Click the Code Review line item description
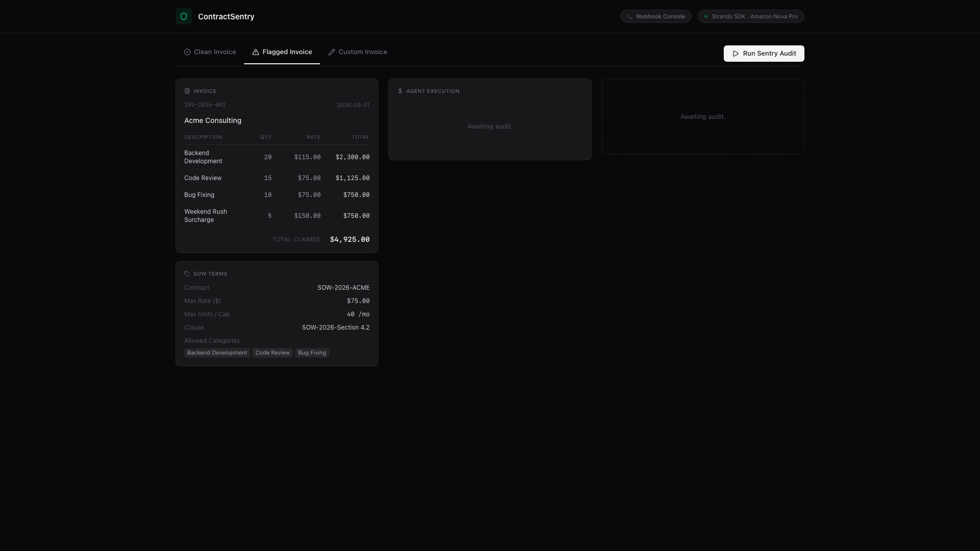980x551 pixels. pyautogui.click(x=203, y=178)
